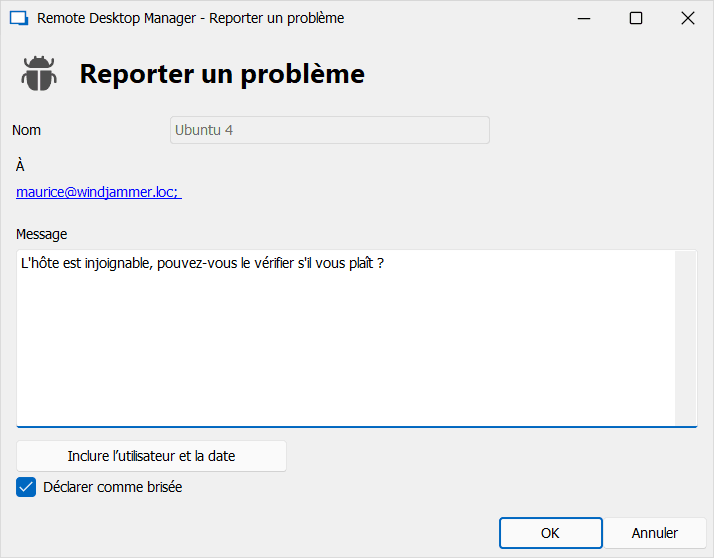Close the dialog with the X button

(687, 18)
